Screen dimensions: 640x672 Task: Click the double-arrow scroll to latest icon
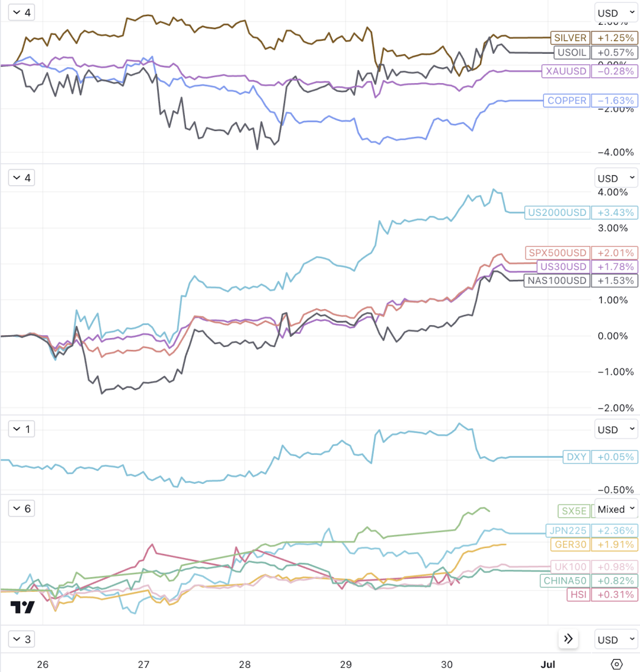pyautogui.click(x=569, y=639)
